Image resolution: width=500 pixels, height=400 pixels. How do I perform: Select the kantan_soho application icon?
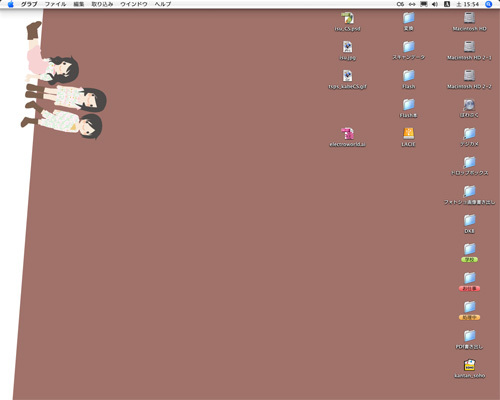469,365
